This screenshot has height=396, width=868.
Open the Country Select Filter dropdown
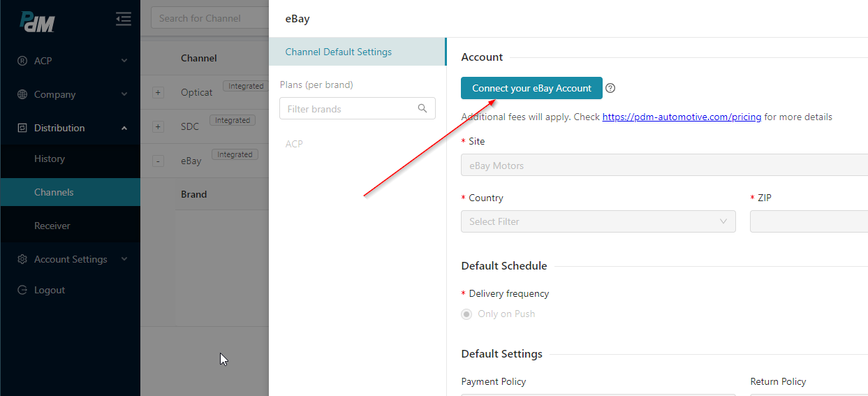coord(598,221)
